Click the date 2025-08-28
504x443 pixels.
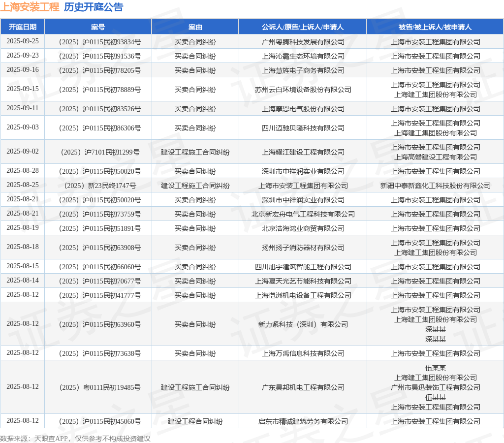tap(23, 170)
